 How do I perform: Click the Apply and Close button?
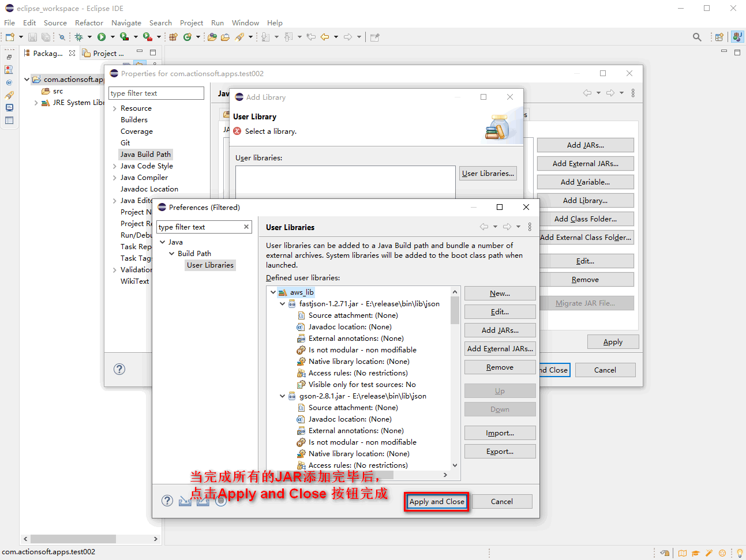pyautogui.click(x=437, y=502)
